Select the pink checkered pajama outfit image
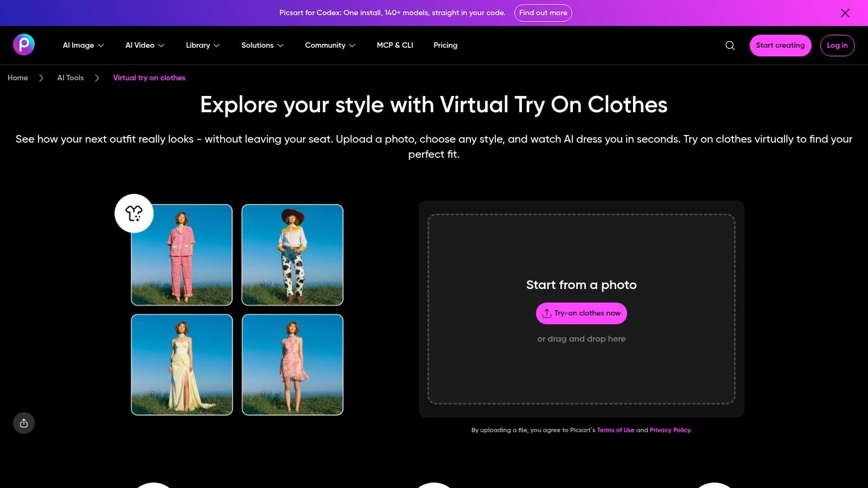This screenshot has width=868, height=488. click(182, 255)
